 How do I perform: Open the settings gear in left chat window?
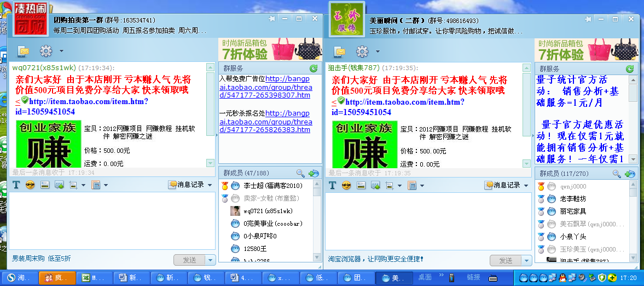[x=45, y=52]
